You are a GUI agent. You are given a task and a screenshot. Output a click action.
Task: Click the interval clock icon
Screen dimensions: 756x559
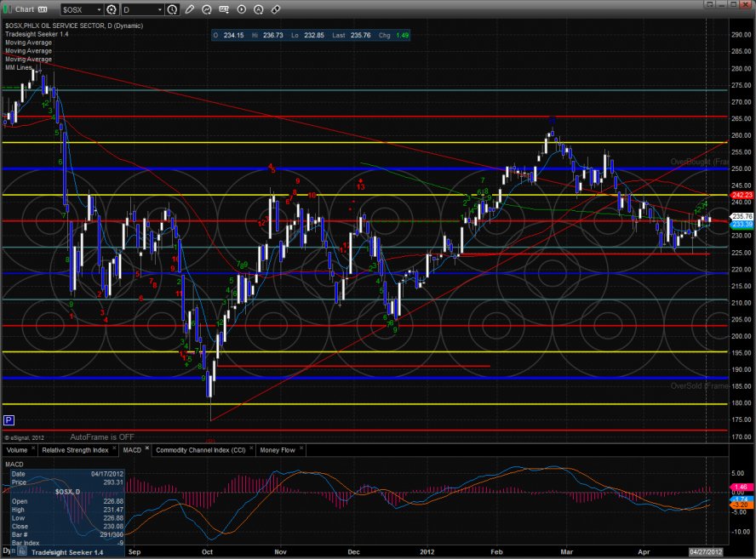(x=172, y=9)
